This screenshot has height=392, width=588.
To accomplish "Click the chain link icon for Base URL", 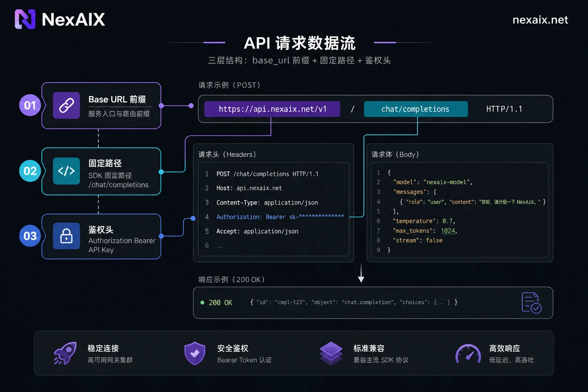I will click(66, 105).
